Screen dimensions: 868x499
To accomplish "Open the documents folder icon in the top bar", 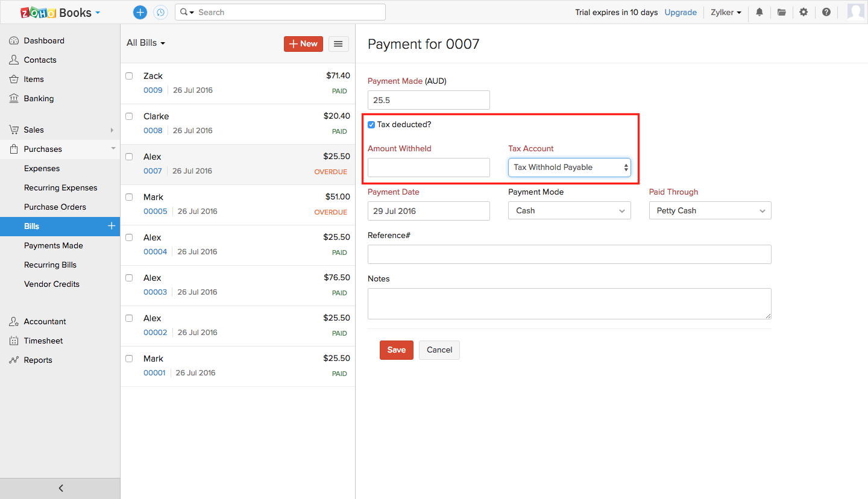I will coord(781,12).
